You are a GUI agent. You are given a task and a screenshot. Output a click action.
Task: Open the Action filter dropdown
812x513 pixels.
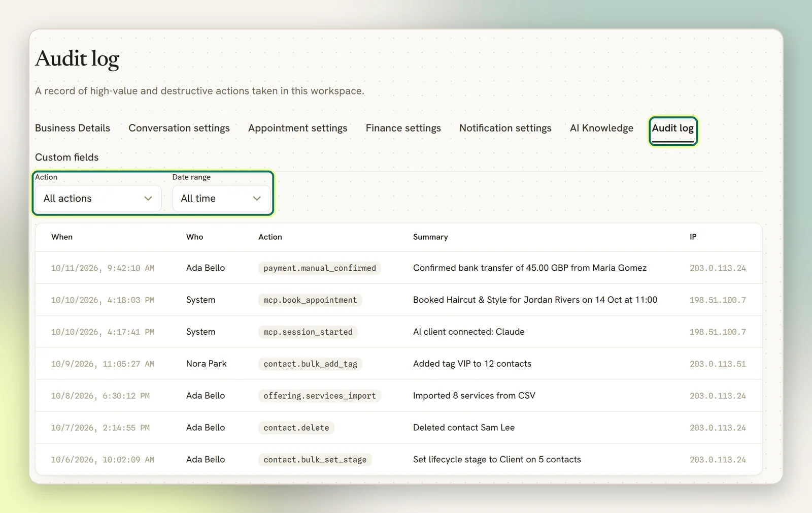pos(98,199)
